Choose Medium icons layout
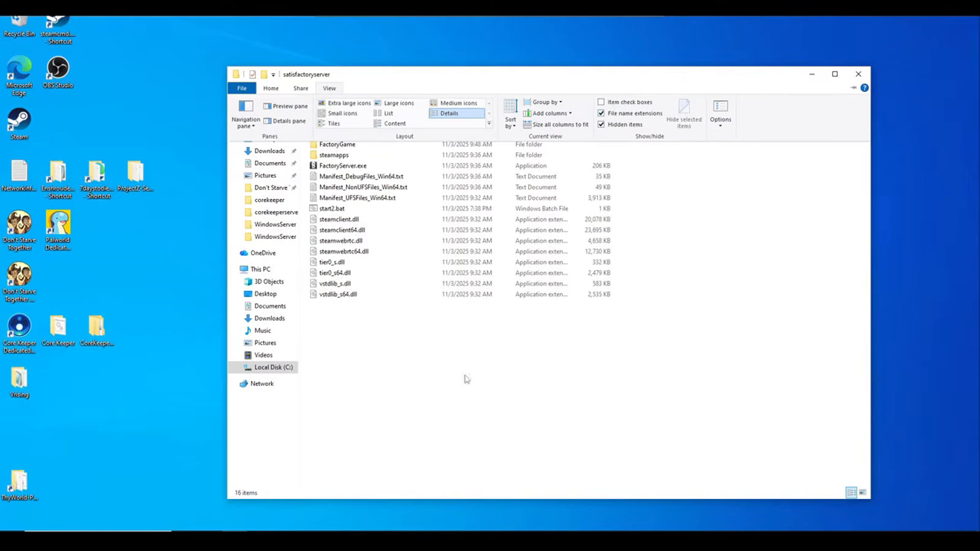Image resolution: width=980 pixels, height=551 pixels. [454, 103]
